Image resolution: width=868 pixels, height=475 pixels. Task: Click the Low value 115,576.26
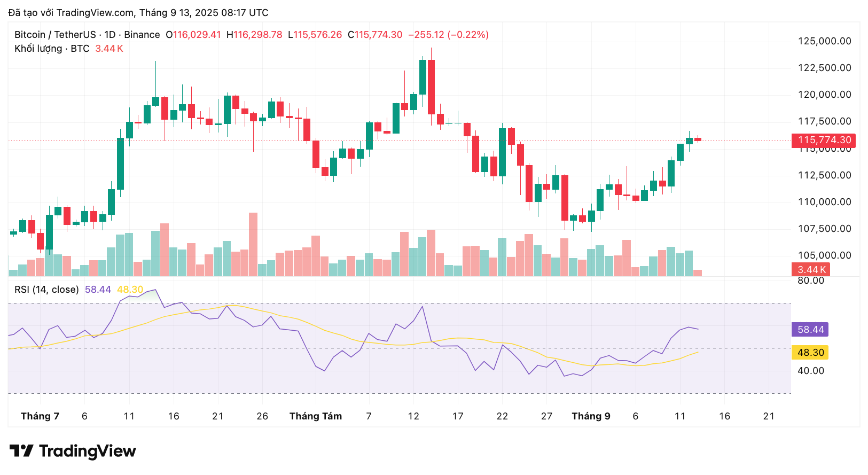(318, 35)
